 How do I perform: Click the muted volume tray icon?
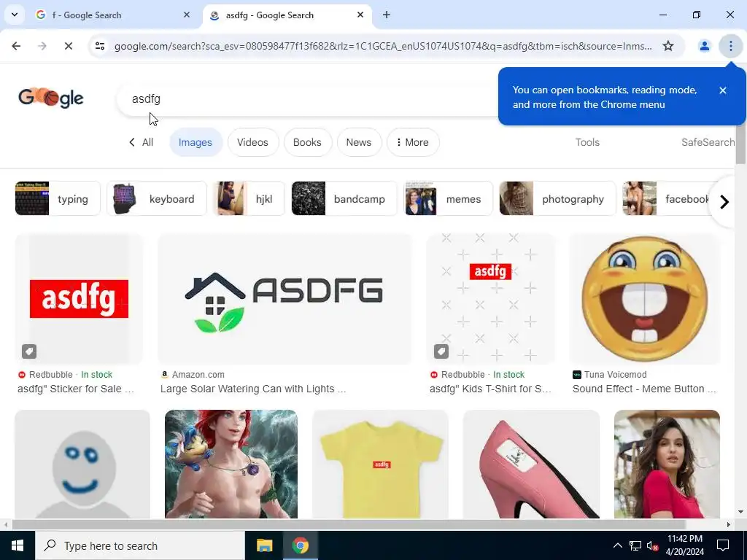click(x=653, y=545)
